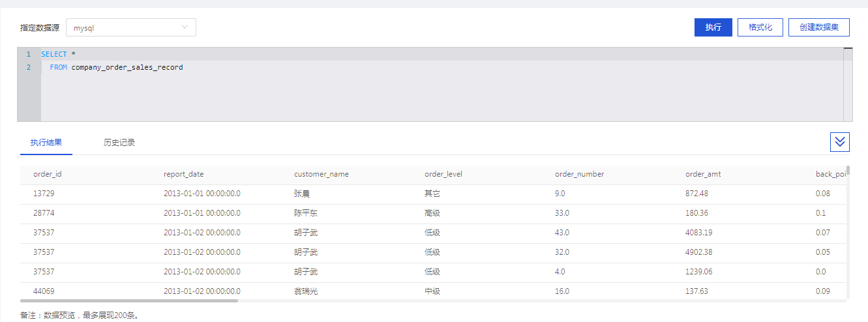The image size is (868, 322).
Task: Click the horizontal scrollbar under results table
Action: [x=129, y=300]
